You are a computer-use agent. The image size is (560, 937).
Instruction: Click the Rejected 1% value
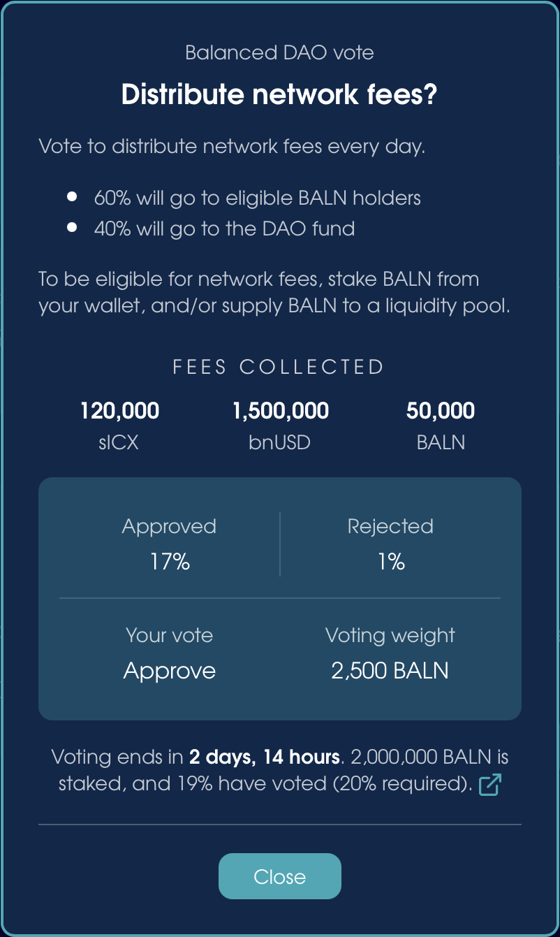(391, 562)
